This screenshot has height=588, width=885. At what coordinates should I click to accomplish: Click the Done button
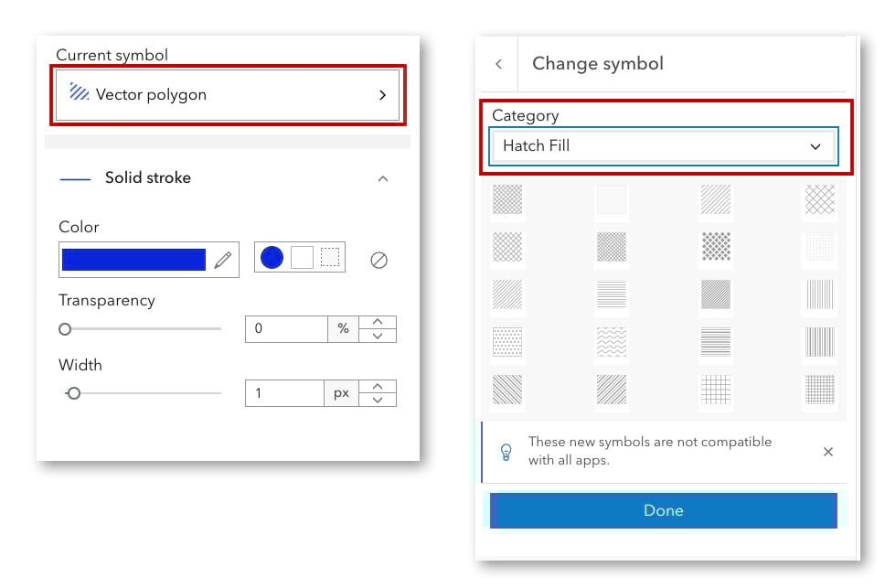(663, 510)
